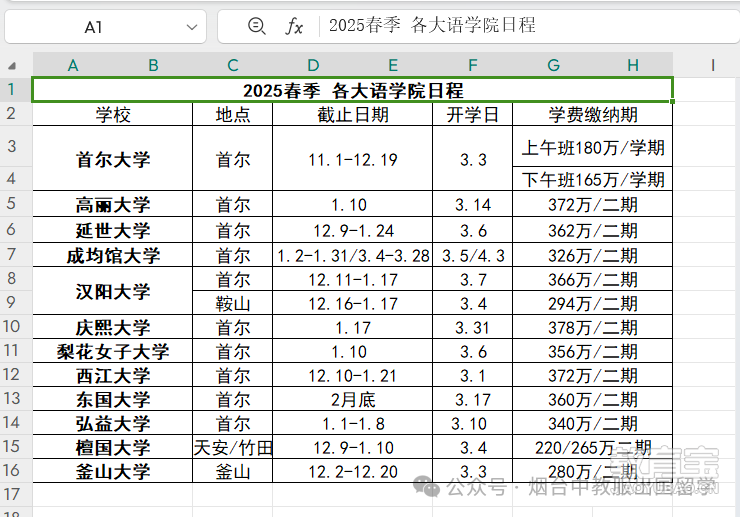
Task: Click the 天安/竹田 location cell
Action: click(233, 447)
